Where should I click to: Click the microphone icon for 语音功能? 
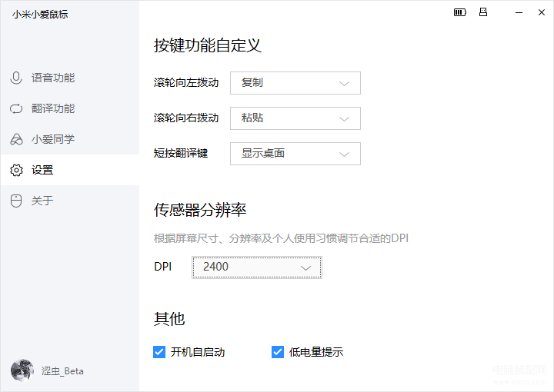click(x=16, y=78)
